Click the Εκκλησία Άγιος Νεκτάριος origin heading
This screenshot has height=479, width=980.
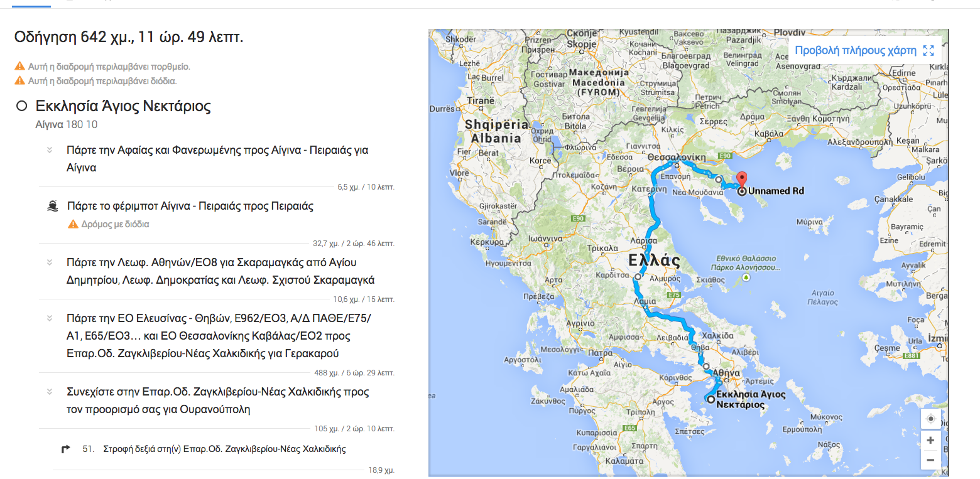click(123, 105)
